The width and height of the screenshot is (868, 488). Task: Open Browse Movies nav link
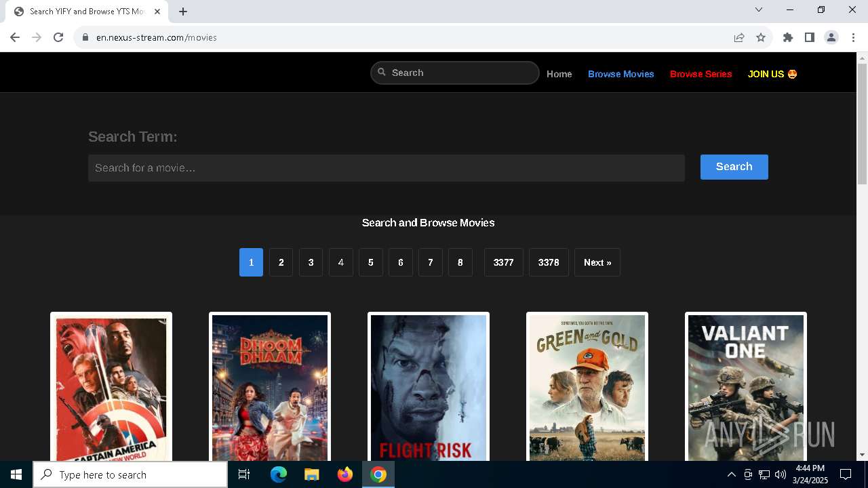click(x=621, y=74)
